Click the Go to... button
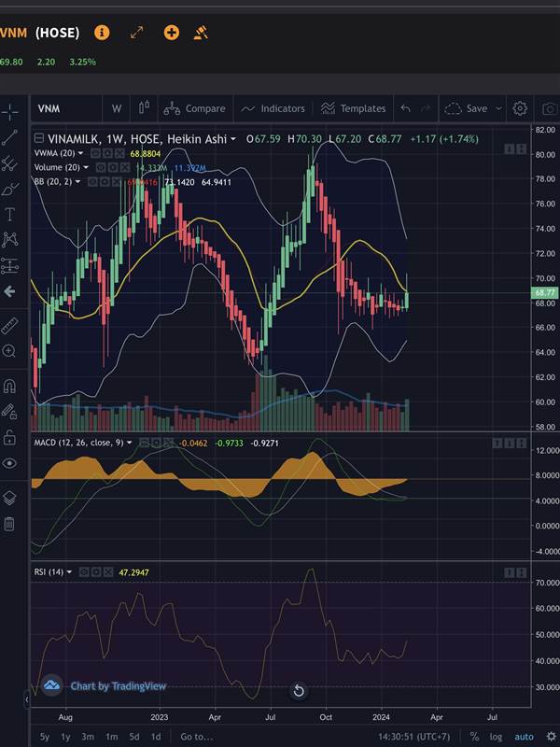 coord(197,737)
